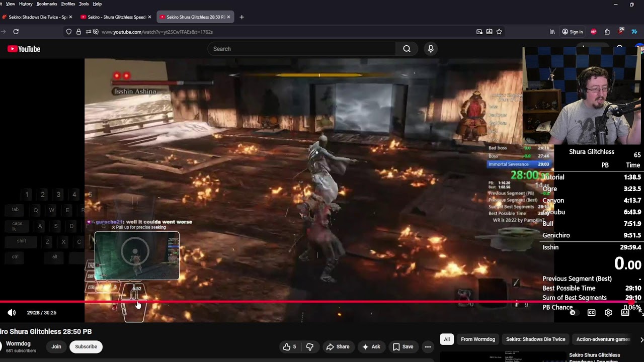The height and width of the screenshot is (362, 644).
Task: Open Wormdog channel name link
Action: click(18, 344)
